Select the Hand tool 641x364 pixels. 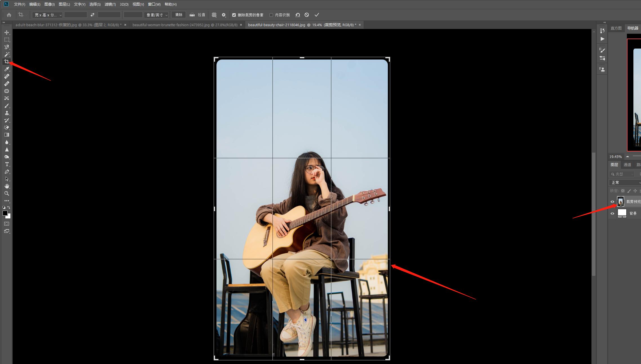(7, 186)
